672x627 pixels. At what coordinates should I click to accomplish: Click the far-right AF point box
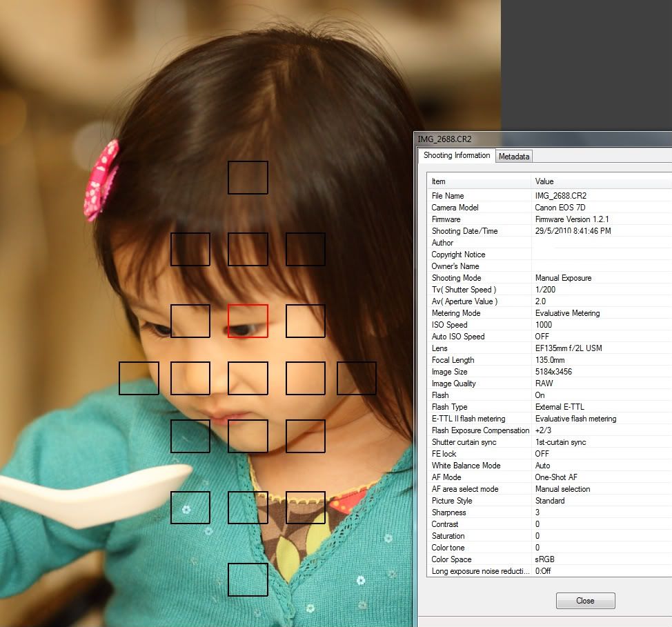pyautogui.click(x=357, y=378)
